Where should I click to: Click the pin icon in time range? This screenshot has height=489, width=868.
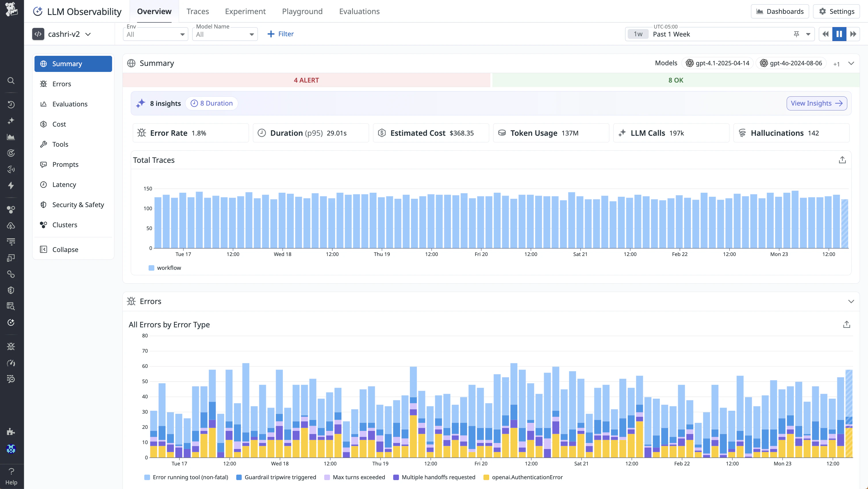click(796, 34)
